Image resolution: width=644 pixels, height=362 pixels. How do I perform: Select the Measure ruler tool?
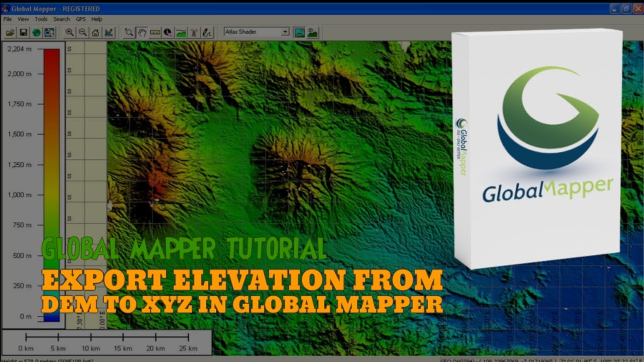[x=155, y=32]
